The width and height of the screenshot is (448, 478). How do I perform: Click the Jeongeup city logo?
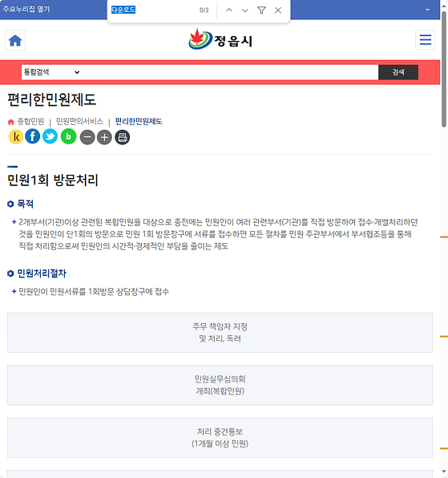[x=220, y=39]
